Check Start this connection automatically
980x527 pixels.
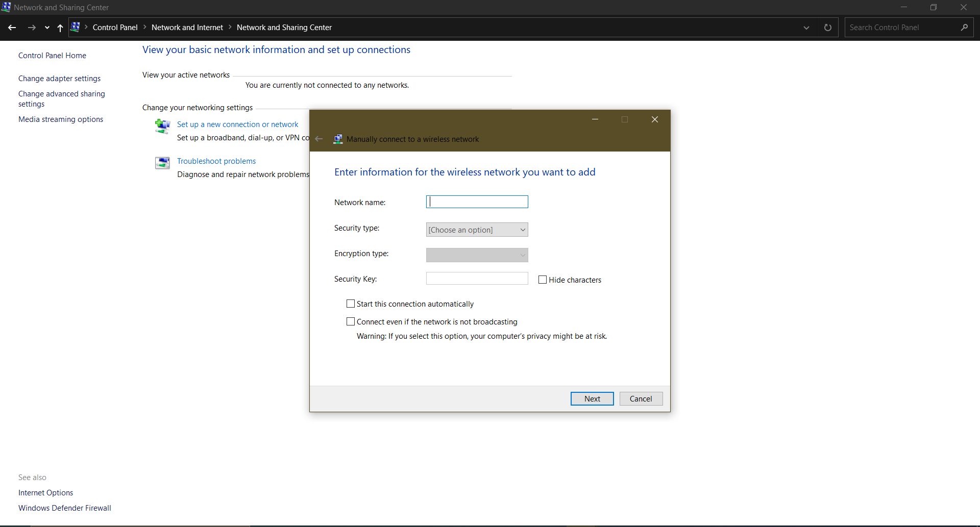tap(351, 304)
